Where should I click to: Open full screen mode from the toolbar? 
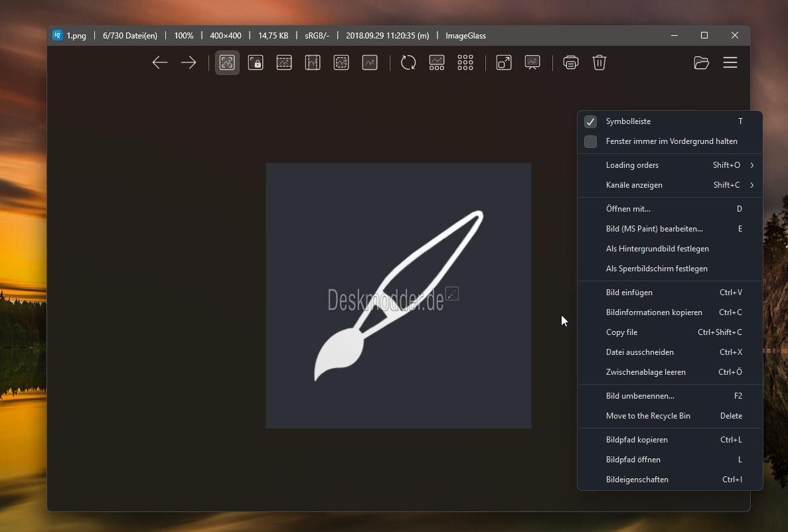click(504, 63)
